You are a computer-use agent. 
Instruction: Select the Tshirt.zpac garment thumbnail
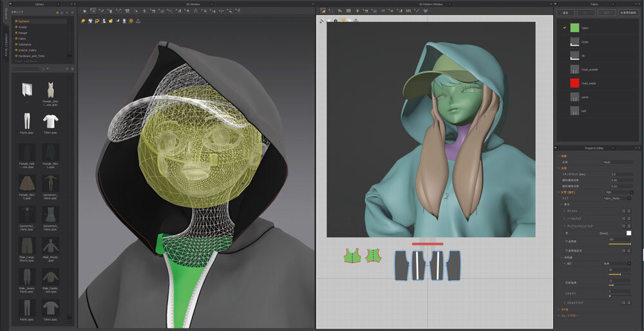pyautogui.click(x=51, y=121)
